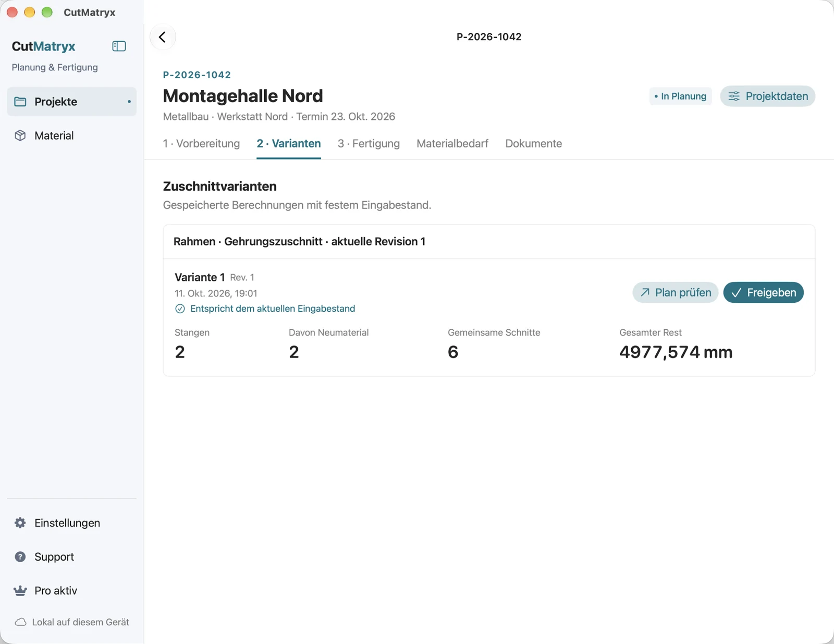Viewport: 834px width, 644px height.
Task: Click Freigeben to approve Variante 1
Action: pos(763,293)
